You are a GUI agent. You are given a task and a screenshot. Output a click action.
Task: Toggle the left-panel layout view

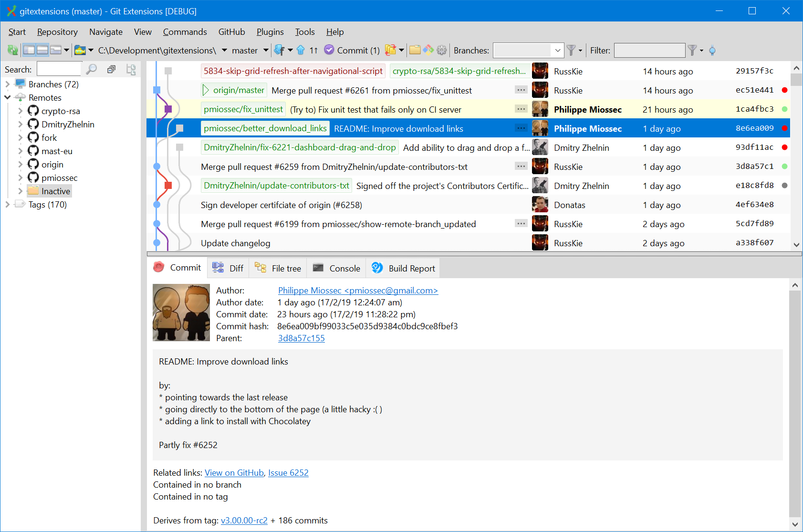click(x=30, y=50)
